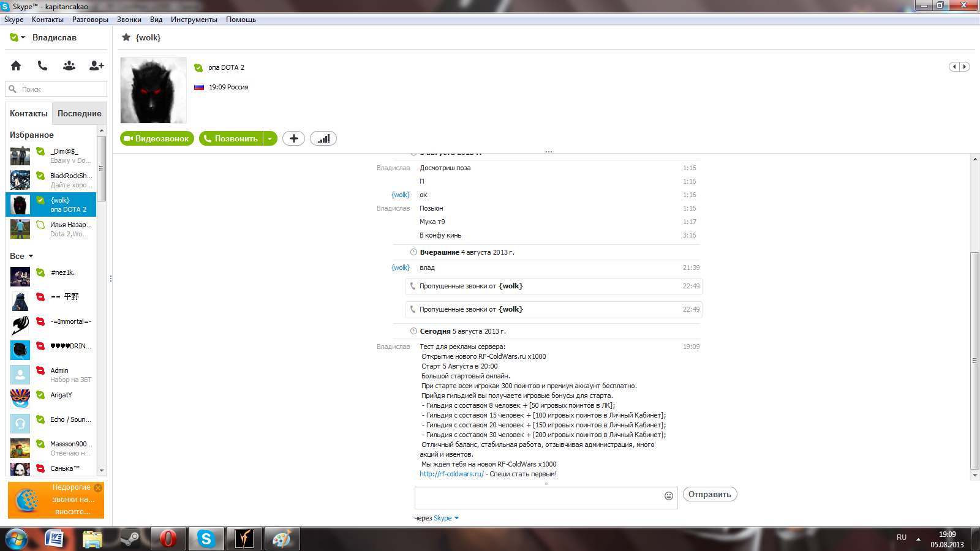This screenshot has width=980, height=551.
Task: Open the Вид menu
Action: 156,20
